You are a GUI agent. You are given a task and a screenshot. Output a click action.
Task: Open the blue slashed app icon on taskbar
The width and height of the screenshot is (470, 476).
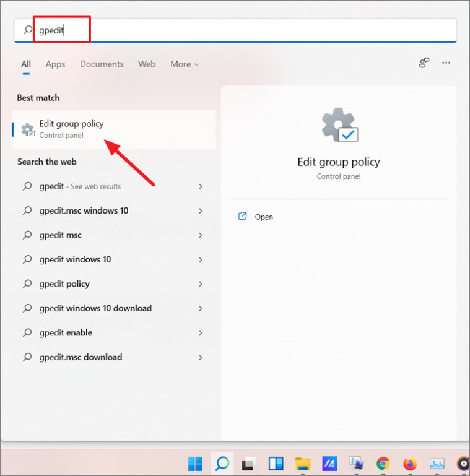(x=329, y=464)
